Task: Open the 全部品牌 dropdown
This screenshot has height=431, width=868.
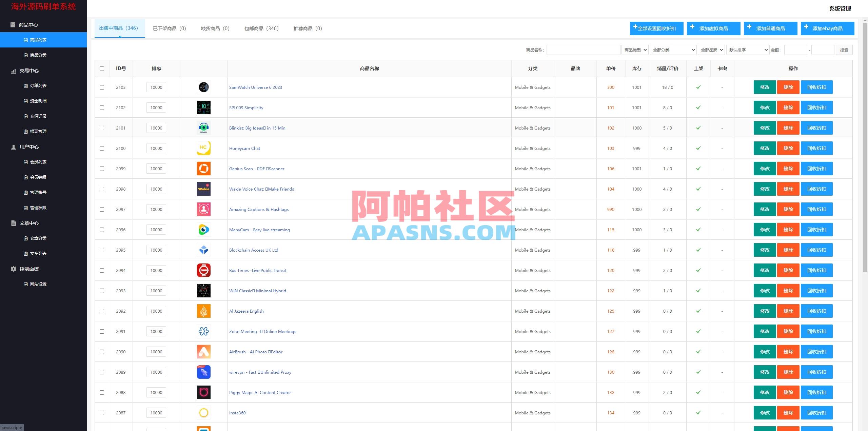Action: click(x=711, y=50)
